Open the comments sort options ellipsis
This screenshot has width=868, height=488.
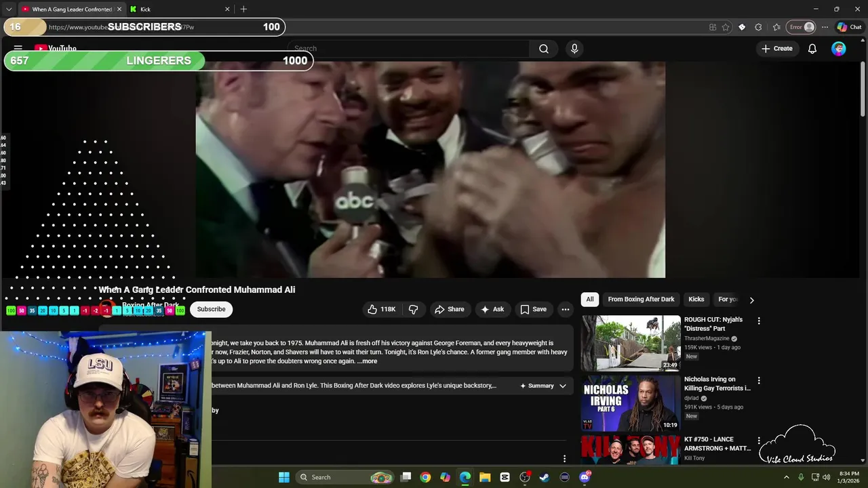click(564, 459)
